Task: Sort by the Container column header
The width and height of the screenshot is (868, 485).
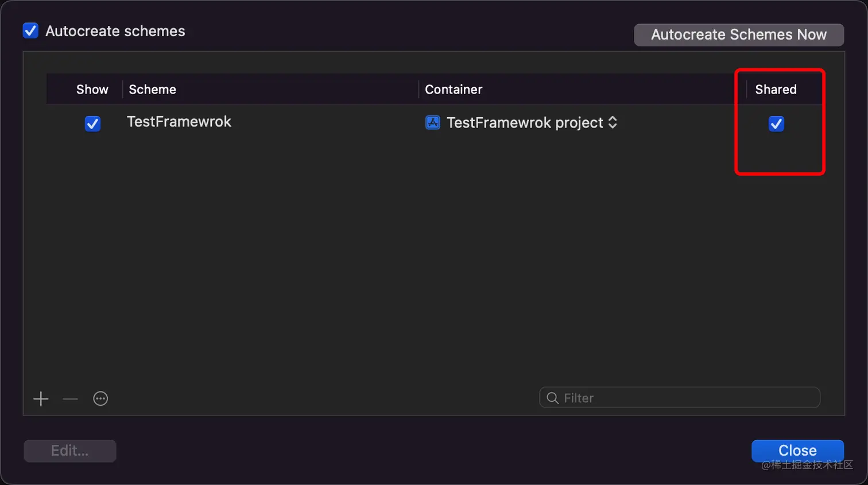Action: pyautogui.click(x=454, y=90)
